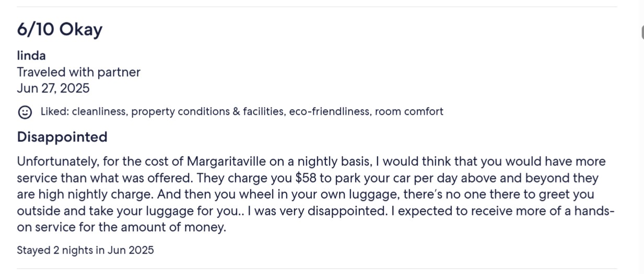Click the review date "Jun 27, 2025"
The width and height of the screenshot is (644, 274).
point(53,88)
